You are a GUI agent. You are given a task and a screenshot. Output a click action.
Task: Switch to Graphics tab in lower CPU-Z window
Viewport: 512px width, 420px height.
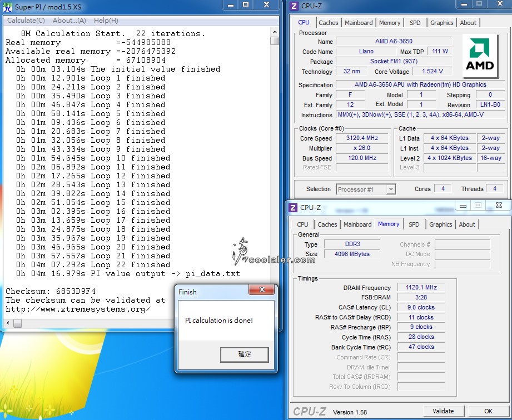(x=440, y=224)
